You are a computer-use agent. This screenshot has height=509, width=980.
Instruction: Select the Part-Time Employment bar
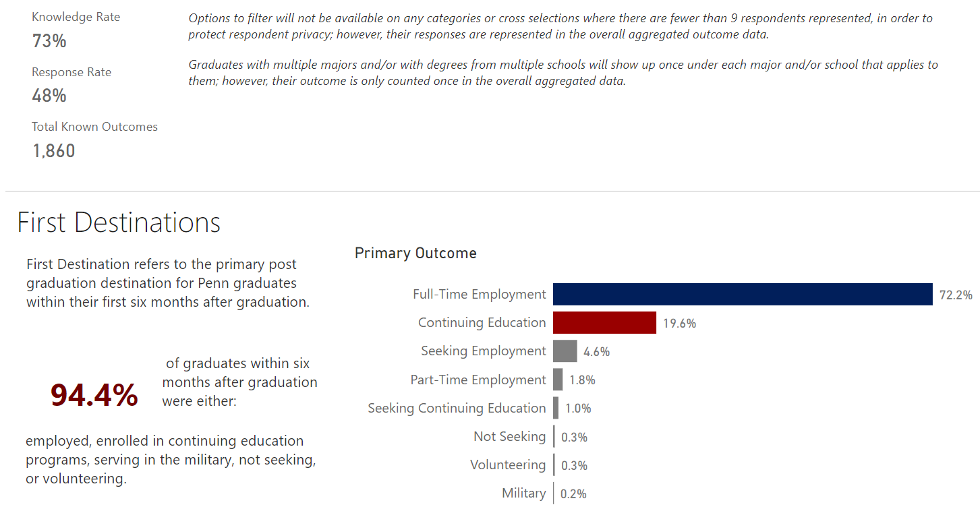tap(558, 380)
